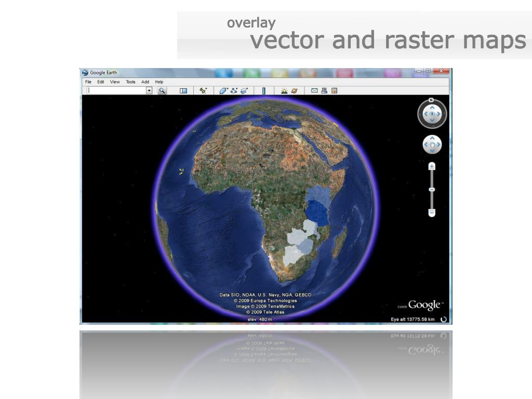This screenshot has width=532, height=399.
Task: Zoom out with minus button at bottom
Action: (x=432, y=212)
